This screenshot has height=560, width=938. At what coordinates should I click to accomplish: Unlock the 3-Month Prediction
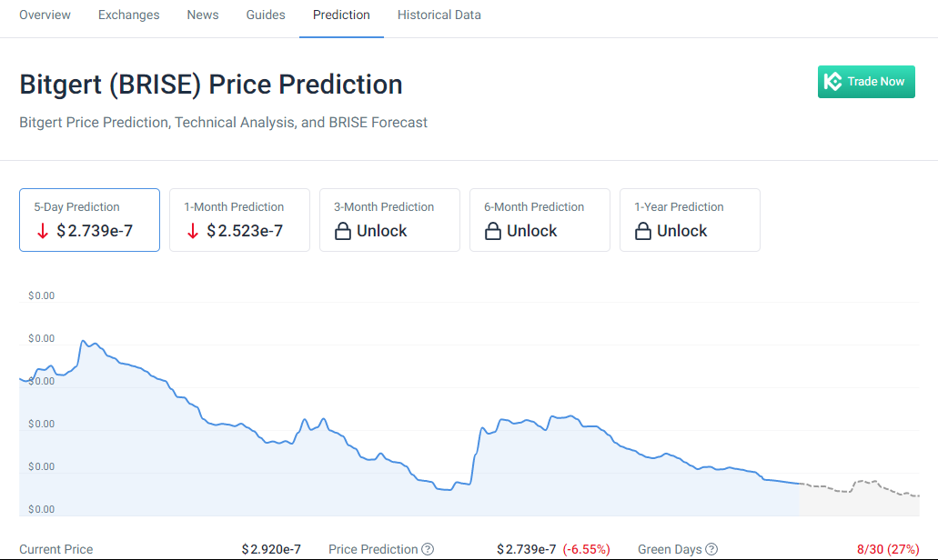[382, 231]
